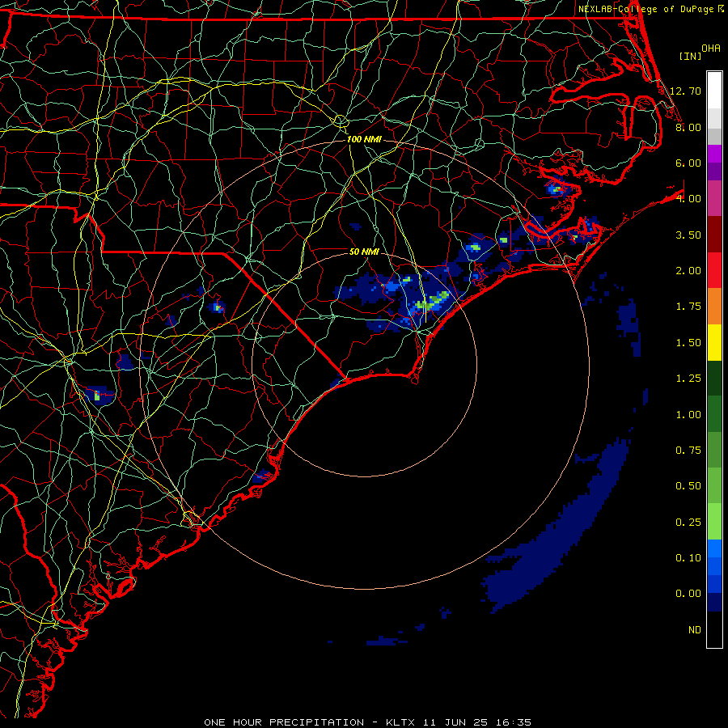Select the bright red swatch in the legend
Image resolution: width=728 pixels, height=728 pixels.
pos(714,271)
